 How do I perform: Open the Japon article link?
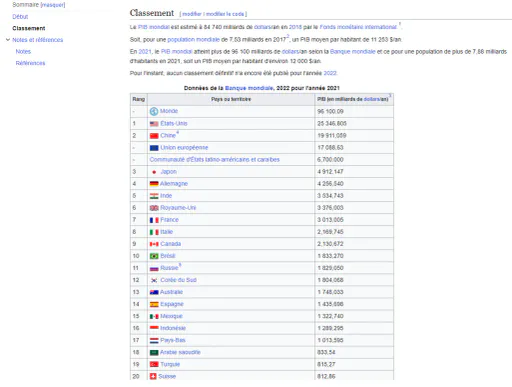[168, 172]
